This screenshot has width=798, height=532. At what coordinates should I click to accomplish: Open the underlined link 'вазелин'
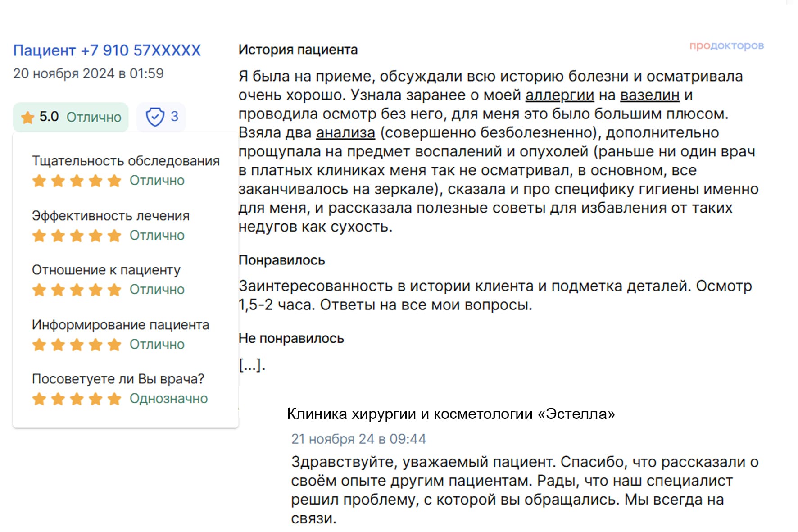tap(650, 95)
